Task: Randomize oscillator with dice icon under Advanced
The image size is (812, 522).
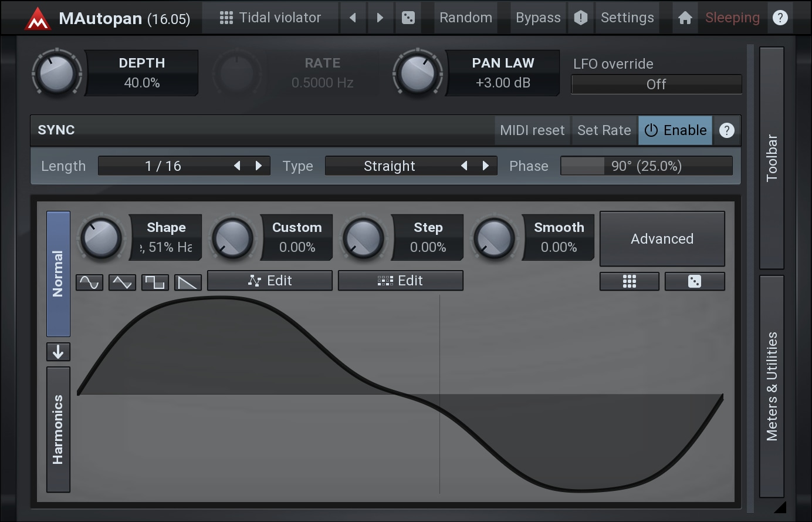Action: point(695,281)
